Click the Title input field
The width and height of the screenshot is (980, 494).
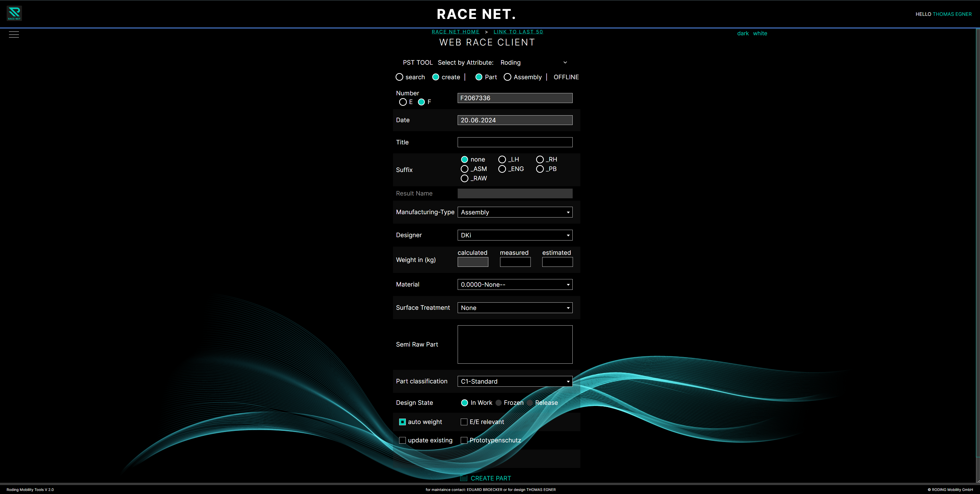coord(515,142)
